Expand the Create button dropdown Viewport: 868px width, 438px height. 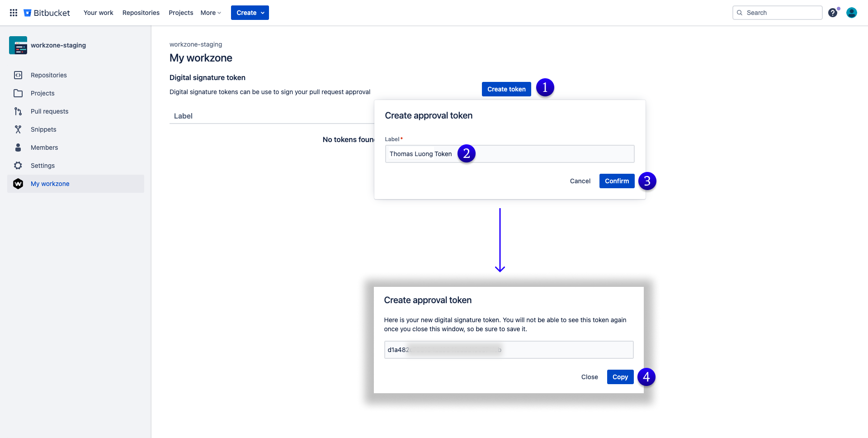[x=250, y=13]
